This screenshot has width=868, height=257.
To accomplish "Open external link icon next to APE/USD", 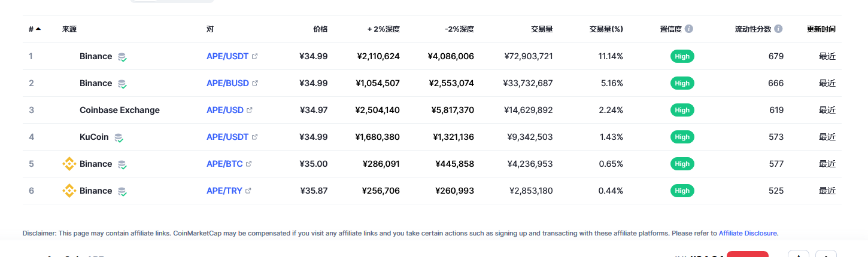I will pyautogui.click(x=250, y=110).
